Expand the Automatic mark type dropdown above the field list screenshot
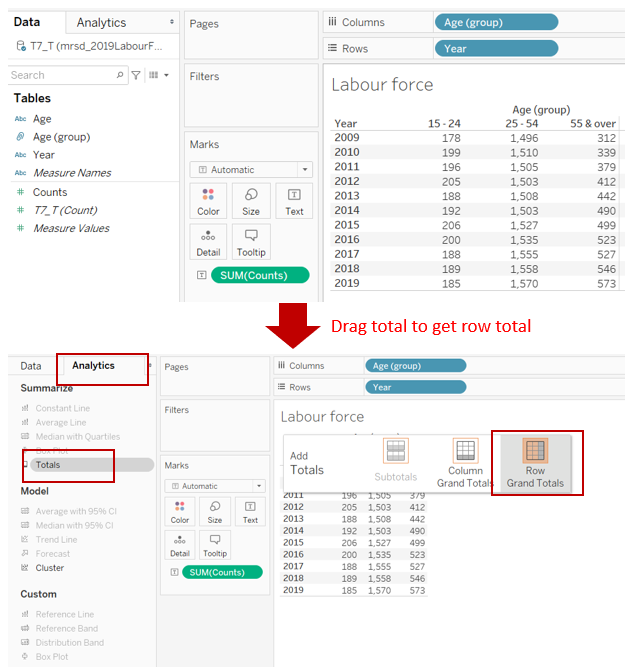 (304, 170)
